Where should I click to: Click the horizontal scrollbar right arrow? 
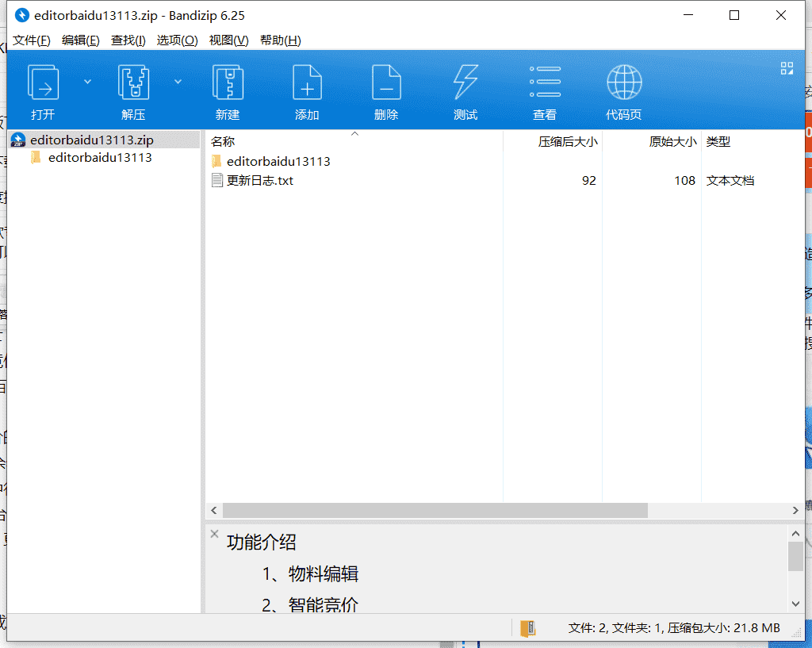[795, 510]
